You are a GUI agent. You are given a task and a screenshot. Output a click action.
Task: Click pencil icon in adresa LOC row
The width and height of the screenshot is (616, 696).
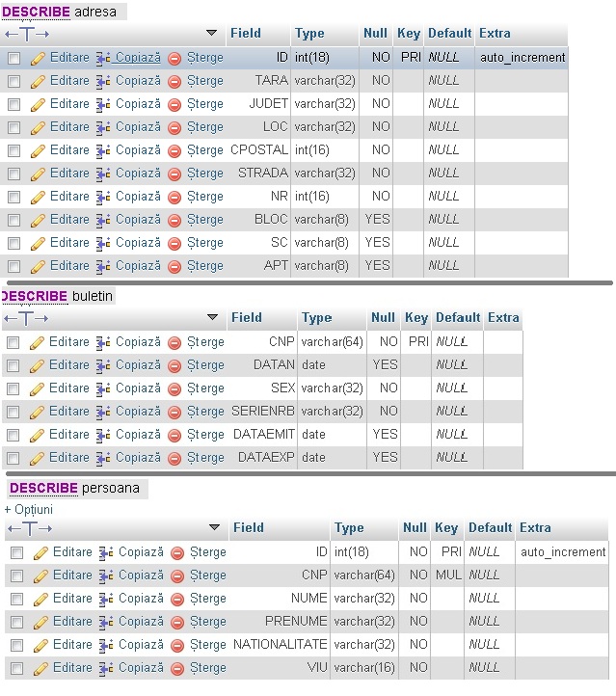[x=39, y=128]
